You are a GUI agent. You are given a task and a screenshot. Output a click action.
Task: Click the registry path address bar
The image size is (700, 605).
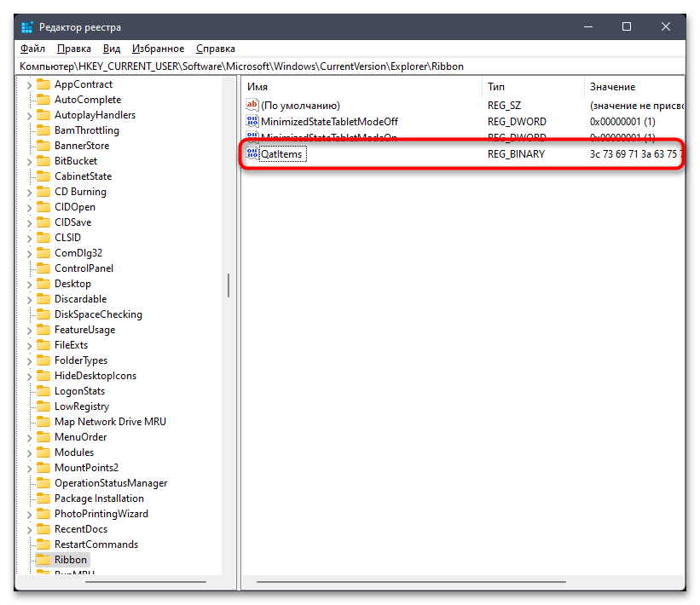(350, 66)
